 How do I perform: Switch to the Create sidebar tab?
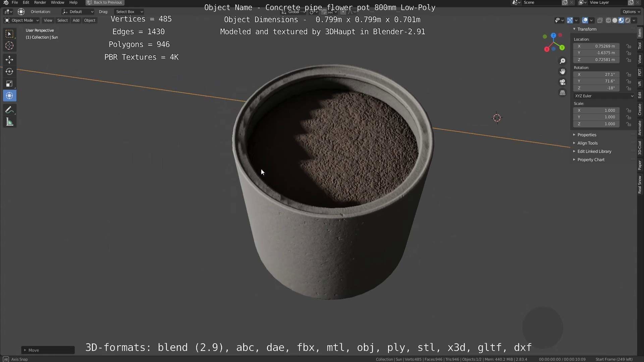[640, 109]
